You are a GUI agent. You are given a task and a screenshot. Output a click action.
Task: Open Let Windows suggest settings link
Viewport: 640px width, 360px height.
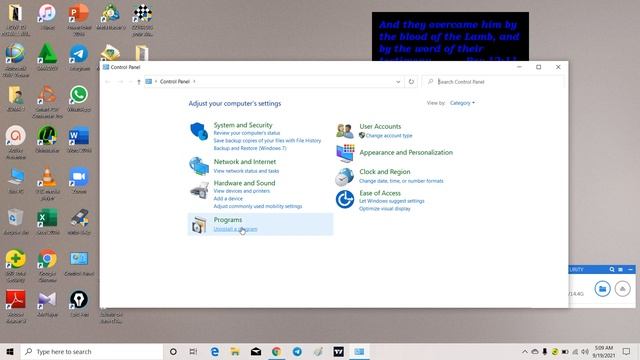[x=391, y=201]
